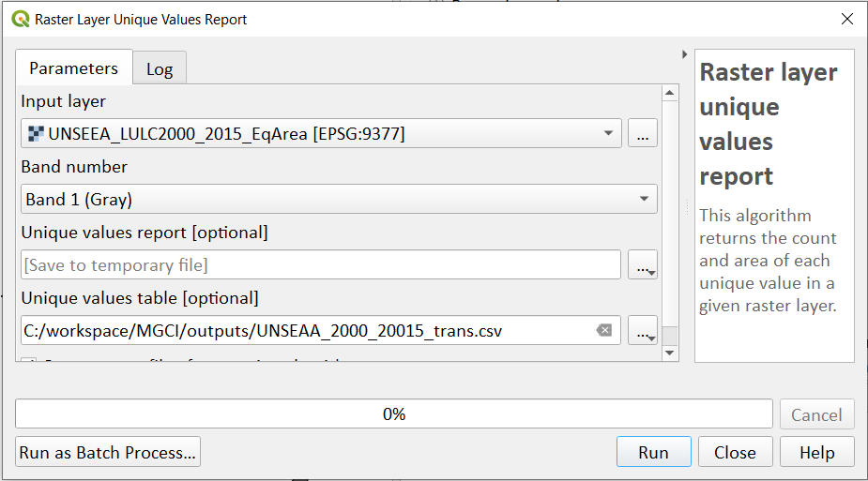Viewport: 868px width, 481px height.
Task: Browse for an input layer with the ellipsis button
Action: tap(643, 133)
